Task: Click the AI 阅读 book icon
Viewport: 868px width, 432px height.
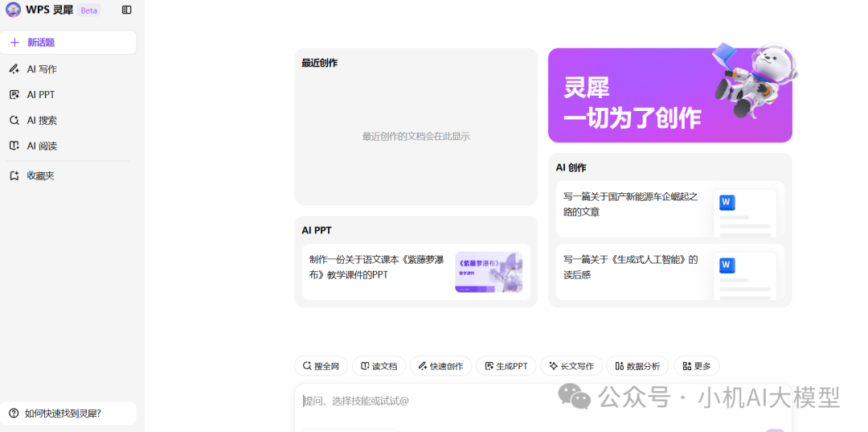Action: pos(15,146)
